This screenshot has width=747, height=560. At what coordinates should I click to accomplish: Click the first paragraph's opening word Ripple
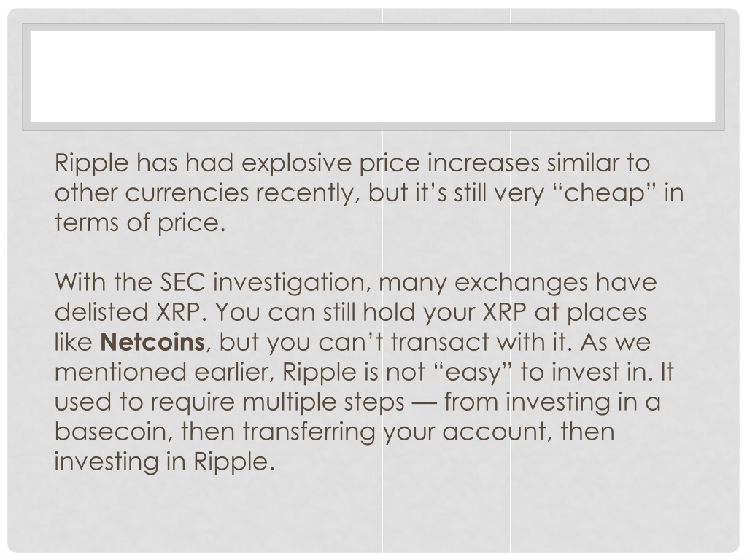(91, 163)
